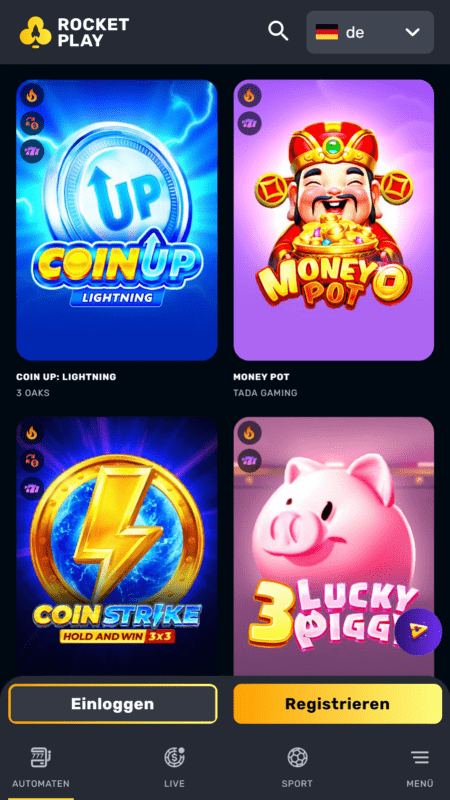The image size is (450, 800).
Task: Click the 777 badge on Coin Up: Lightning
Action: click(x=32, y=151)
